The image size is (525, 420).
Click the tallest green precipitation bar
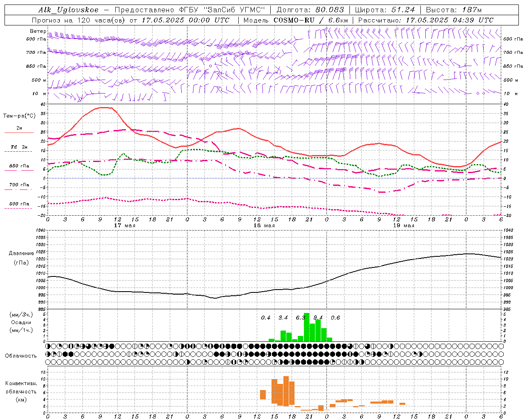tap(306, 327)
